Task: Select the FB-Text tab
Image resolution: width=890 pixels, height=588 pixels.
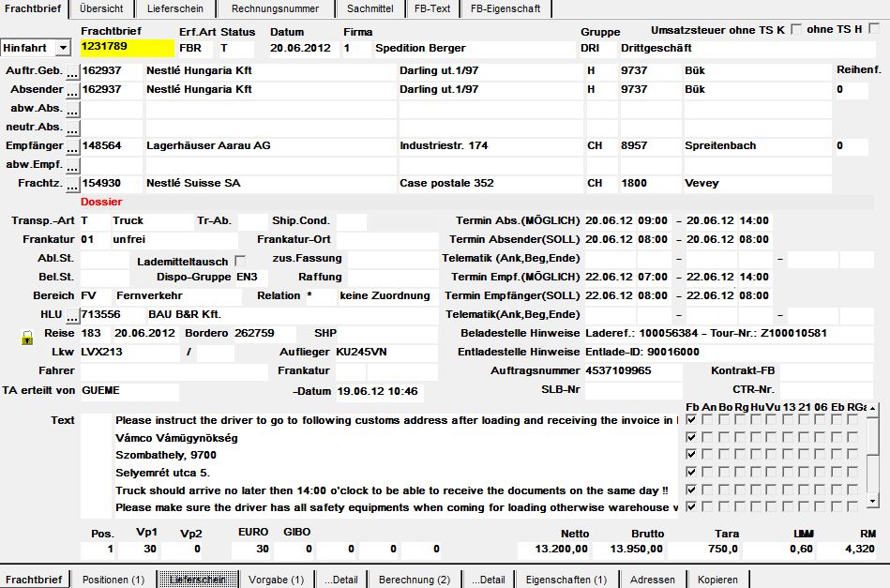Action: 432,8
